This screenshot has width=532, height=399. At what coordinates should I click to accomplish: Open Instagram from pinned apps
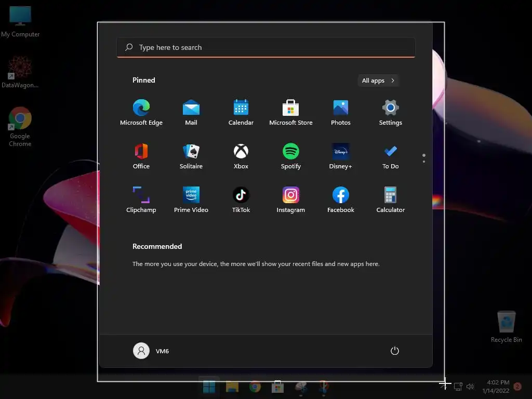(x=291, y=200)
